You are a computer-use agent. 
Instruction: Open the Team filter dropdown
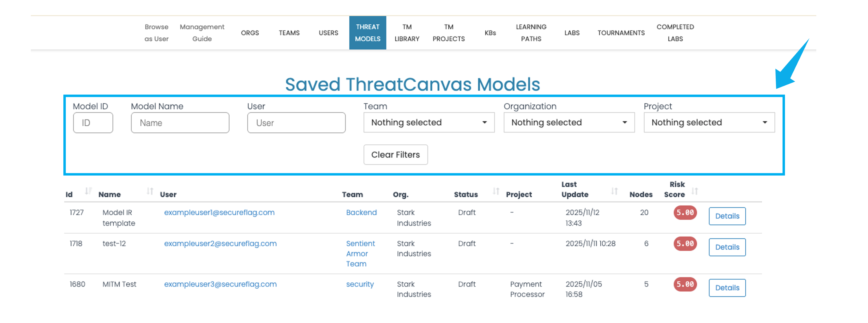429,122
